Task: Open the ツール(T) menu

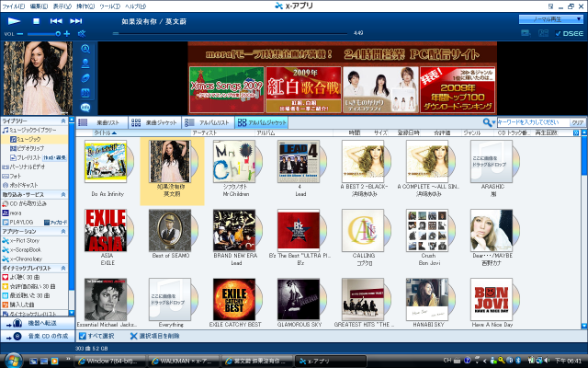Action: (x=110, y=6)
